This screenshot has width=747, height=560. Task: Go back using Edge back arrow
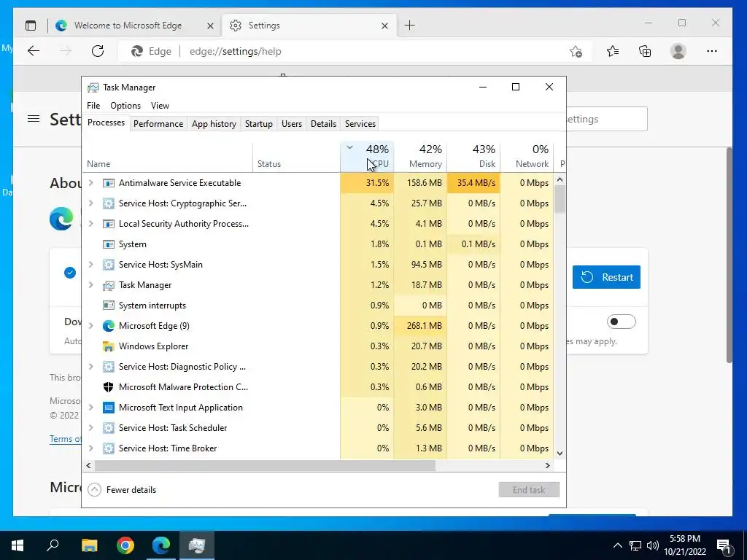(34, 51)
